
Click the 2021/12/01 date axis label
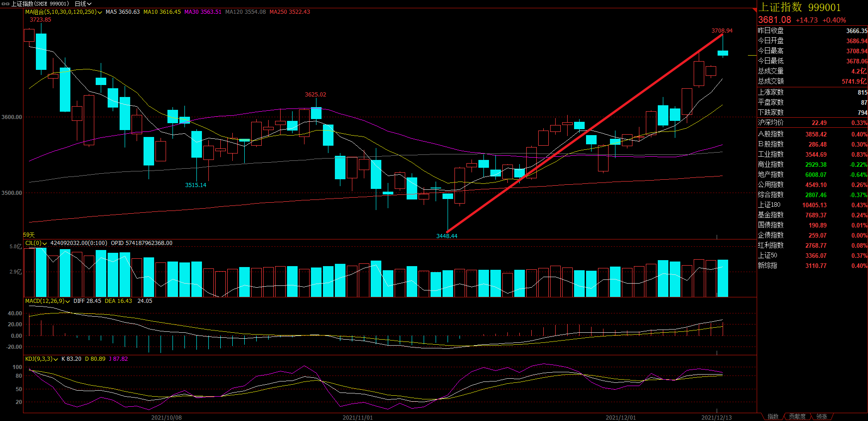(621, 417)
